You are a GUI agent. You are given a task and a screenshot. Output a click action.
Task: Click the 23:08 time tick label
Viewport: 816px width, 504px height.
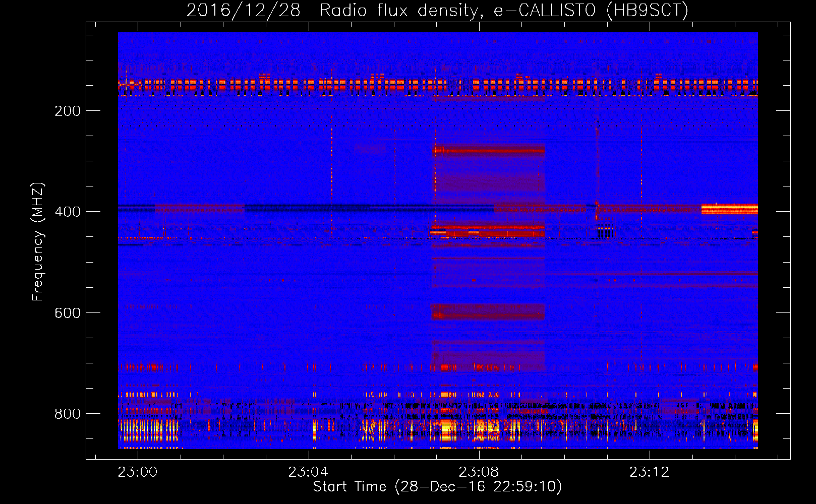[x=479, y=472]
